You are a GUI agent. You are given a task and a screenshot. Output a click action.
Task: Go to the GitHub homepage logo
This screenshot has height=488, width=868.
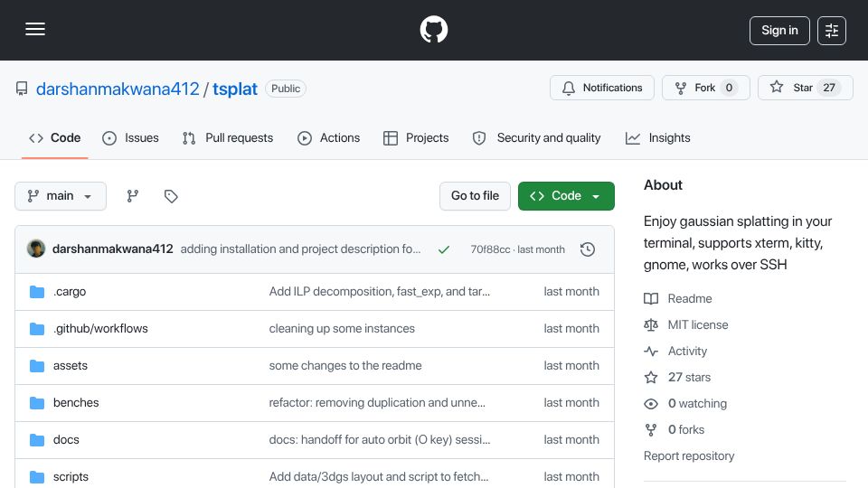click(433, 29)
